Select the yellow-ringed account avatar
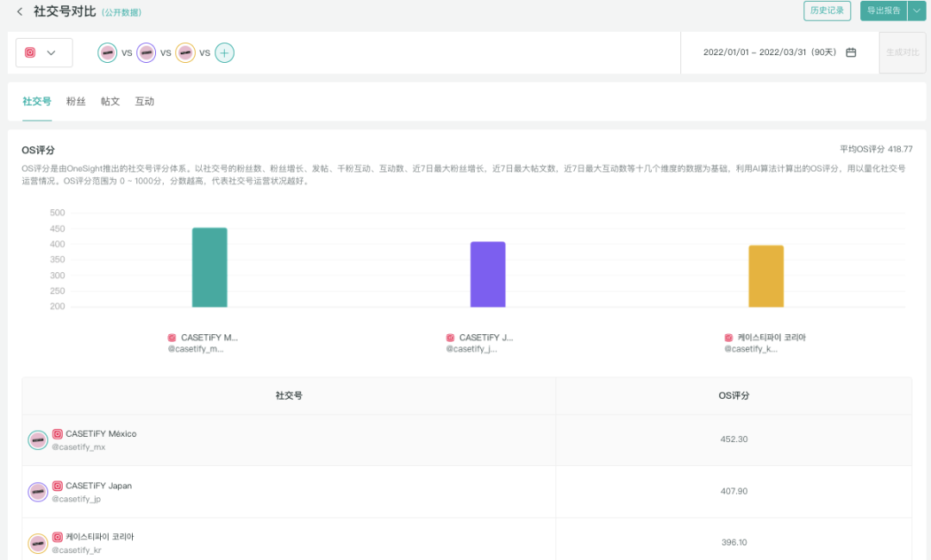Image resolution: width=931 pixels, height=560 pixels. pyautogui.click(x=185, y=53)
